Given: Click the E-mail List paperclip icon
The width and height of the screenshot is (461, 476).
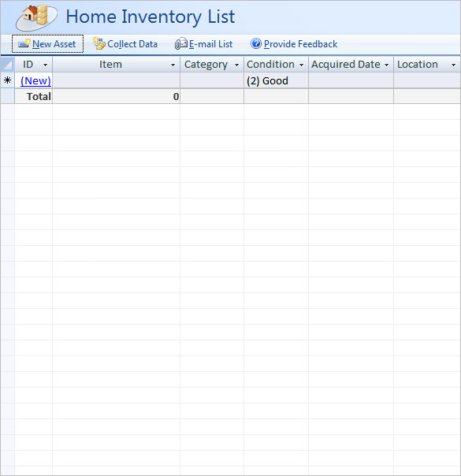Looking at the screenshot, I should coord(181,43).
